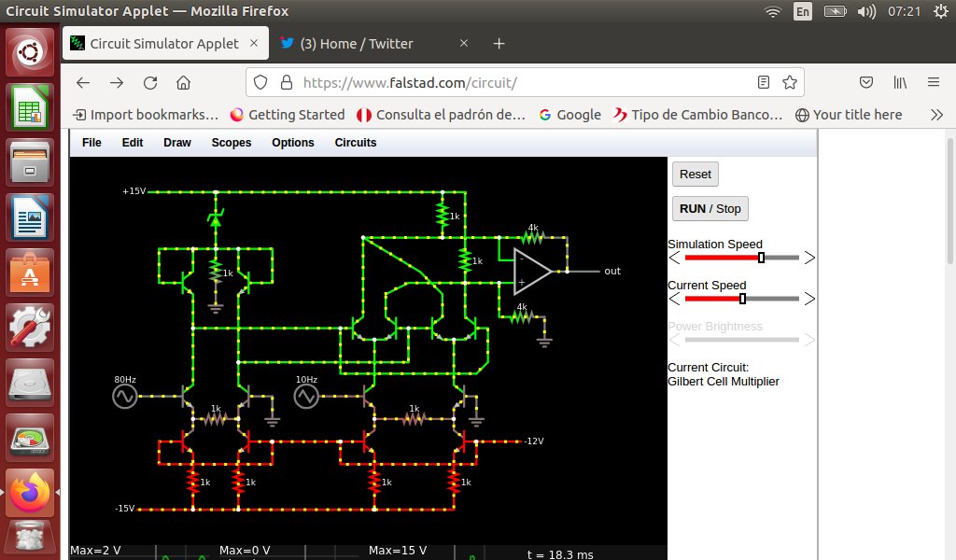
Task: Increase Current Speed with right arrow
Action: click(809, 299)
